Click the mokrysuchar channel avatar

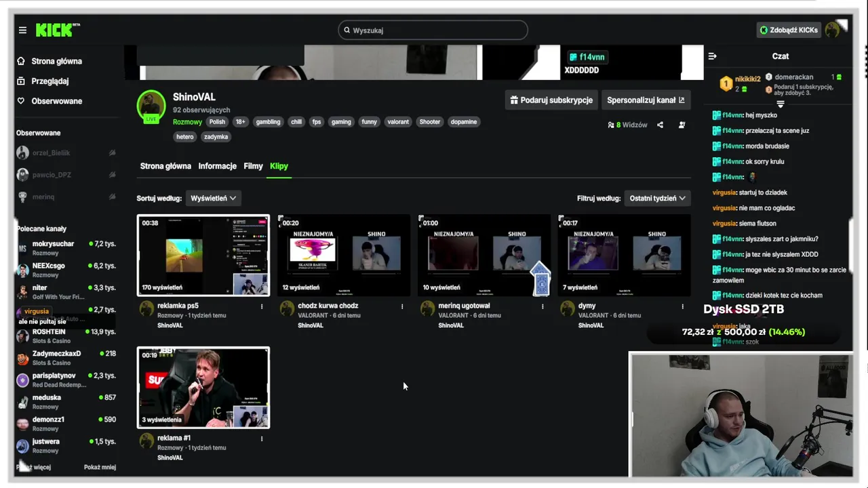pyautogui.click(x=22, y=248)
